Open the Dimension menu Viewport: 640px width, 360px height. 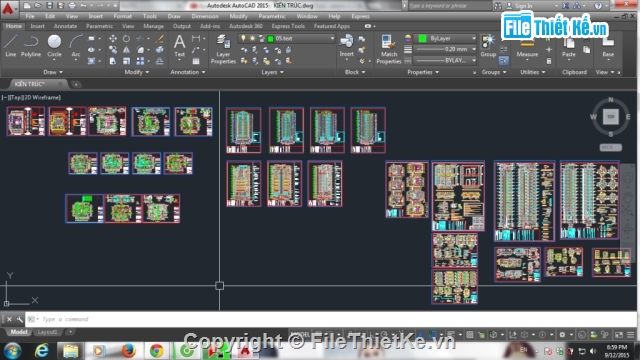pos(205,16)
